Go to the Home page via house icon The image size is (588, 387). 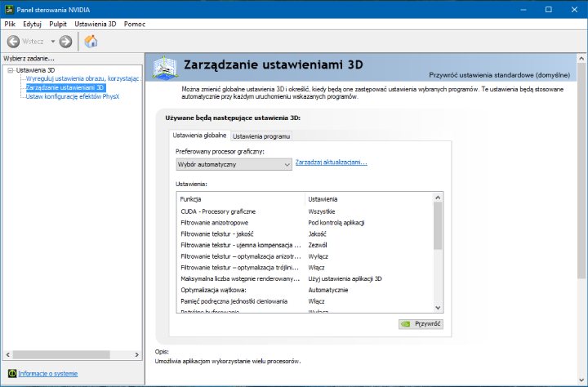(91, 41)
